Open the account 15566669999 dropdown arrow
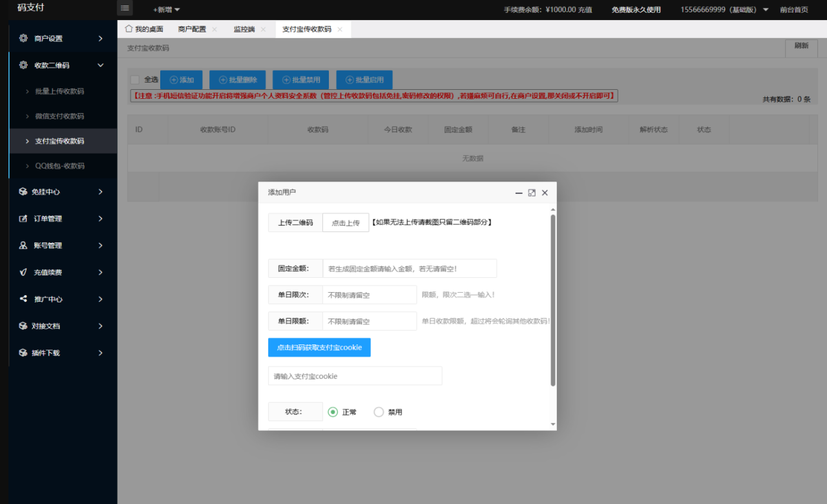This screenshot has width=827, height=504. (766, 10)
